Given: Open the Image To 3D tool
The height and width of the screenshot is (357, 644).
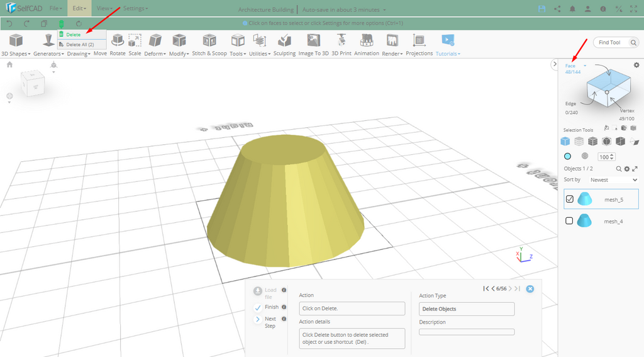Looking at the screenshot, I should pos(313,41).
